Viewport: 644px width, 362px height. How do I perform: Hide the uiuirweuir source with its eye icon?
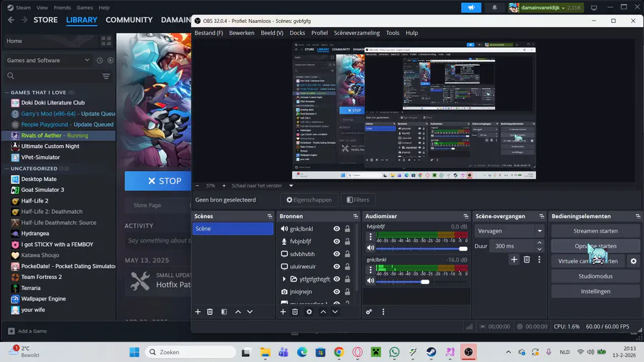[x=336, y=266]
